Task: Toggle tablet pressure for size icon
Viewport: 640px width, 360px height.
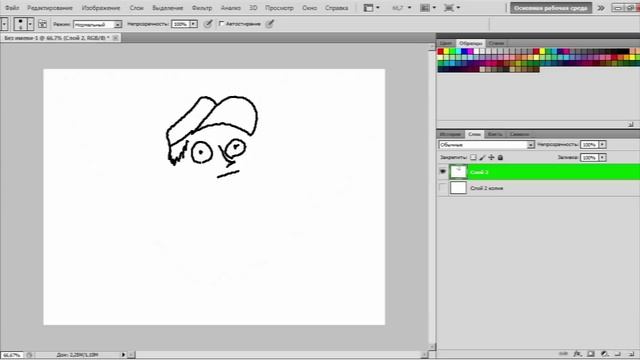Action: point(269,24)
